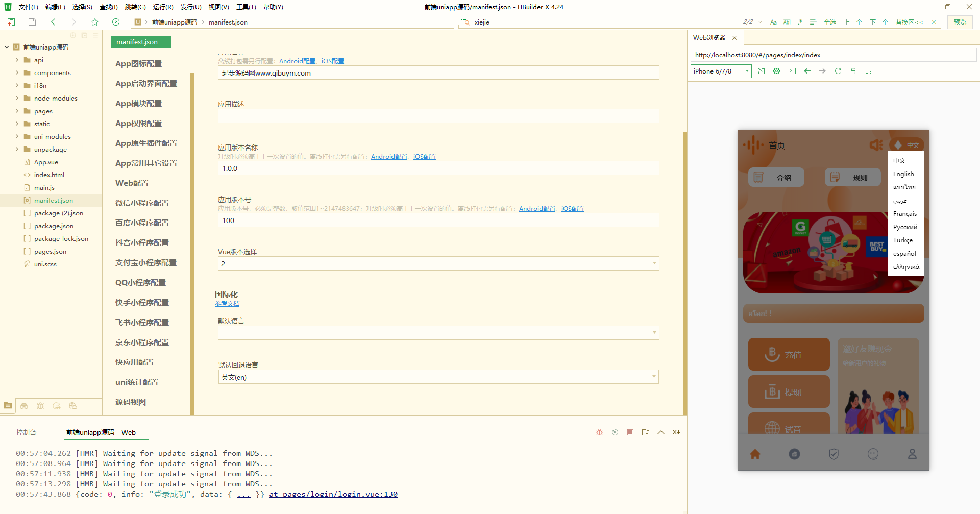Open the 编辑(E) menu
980x514 pixels.
pyautogui.click(x=55, y=7)
